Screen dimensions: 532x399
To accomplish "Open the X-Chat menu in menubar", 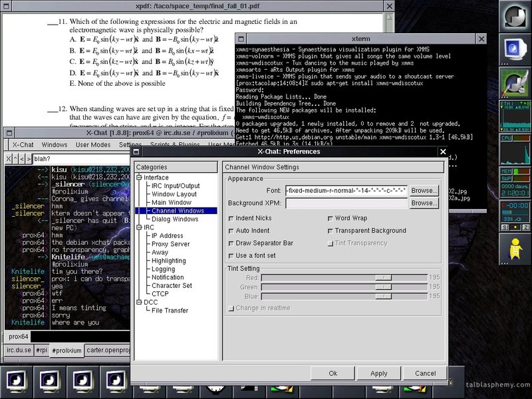I will (23, 145).
